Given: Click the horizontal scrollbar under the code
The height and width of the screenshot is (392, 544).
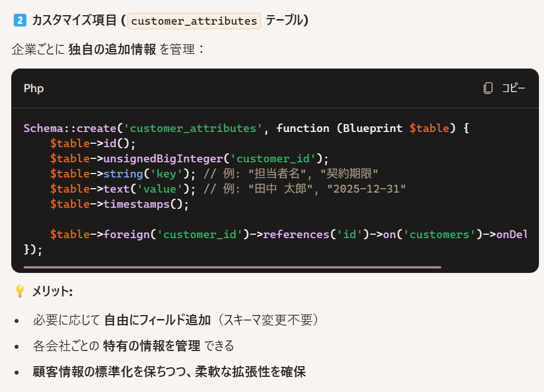Looking at the screenshot, I should pyautogui.click(x=232, y=267).
